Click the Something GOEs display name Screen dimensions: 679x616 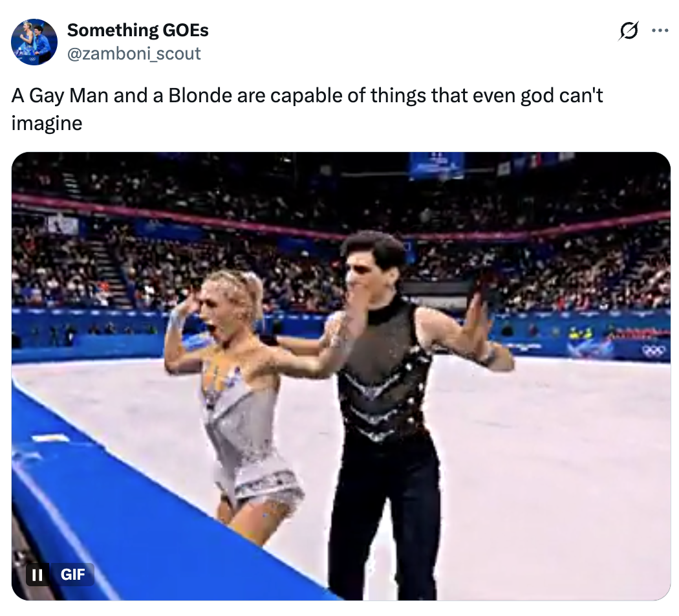click(x=138, y=30)
